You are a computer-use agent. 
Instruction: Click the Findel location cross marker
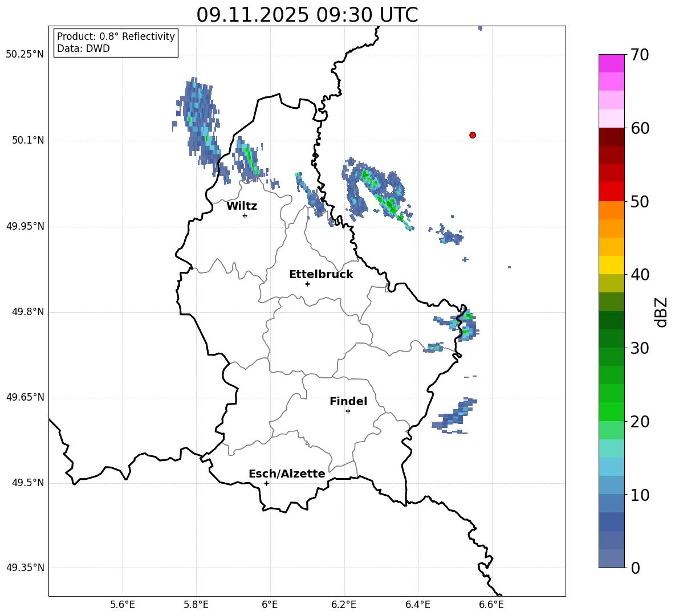pos(348,411)
